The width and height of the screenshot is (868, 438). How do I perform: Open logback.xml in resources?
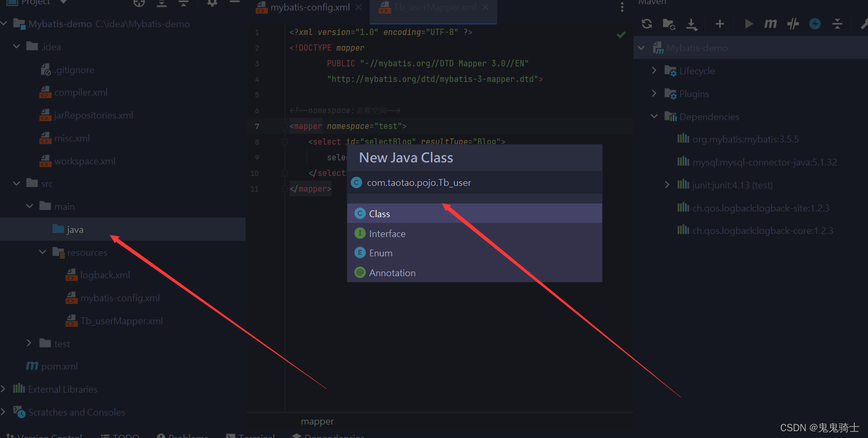(x=98, y=275)
